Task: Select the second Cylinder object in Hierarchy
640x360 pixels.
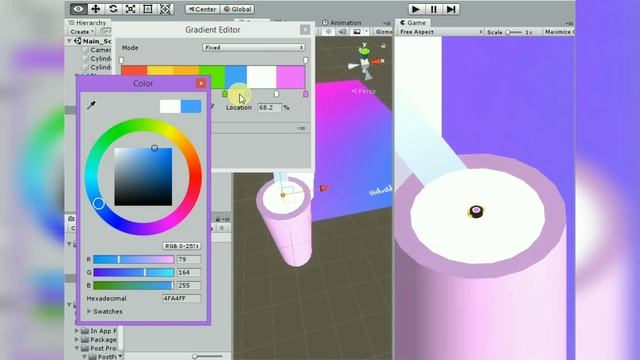Action: (100, 67)
